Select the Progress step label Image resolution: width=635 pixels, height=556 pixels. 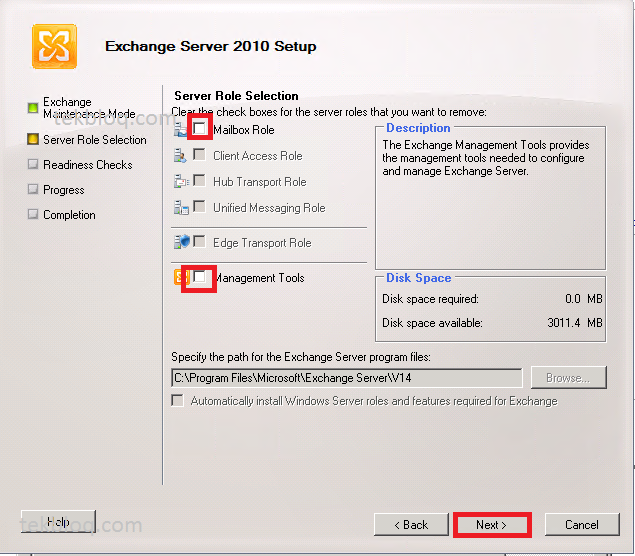point(64,190)
